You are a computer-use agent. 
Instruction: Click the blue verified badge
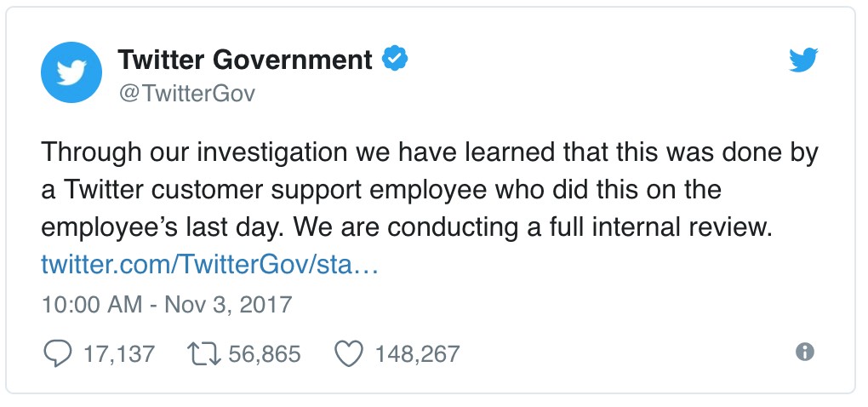pos(396,60)
